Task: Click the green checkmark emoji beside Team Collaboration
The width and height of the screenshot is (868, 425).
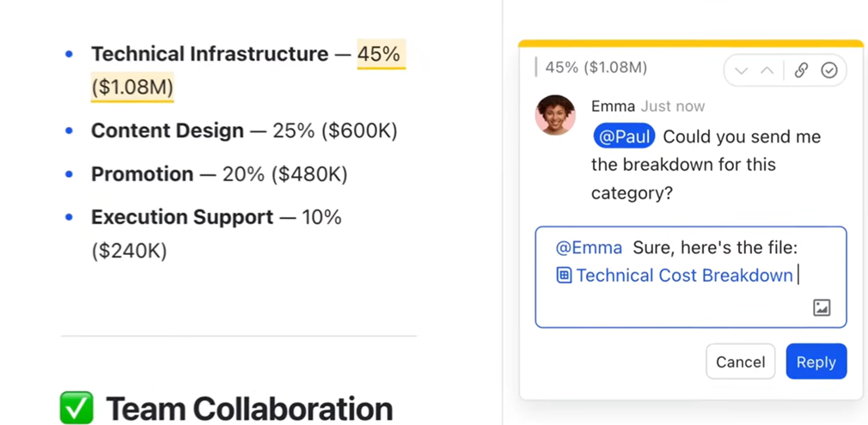Action: 76,408
